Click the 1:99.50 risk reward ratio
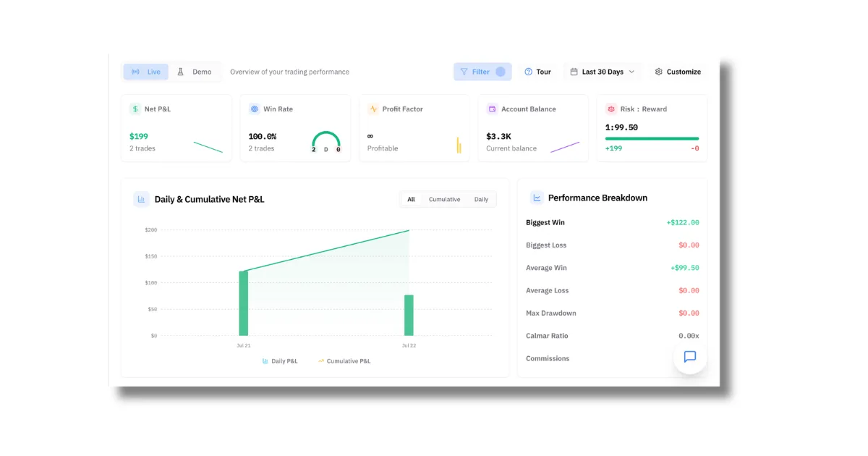This screenshot has height=456, width=868. [x=621, y=127]
